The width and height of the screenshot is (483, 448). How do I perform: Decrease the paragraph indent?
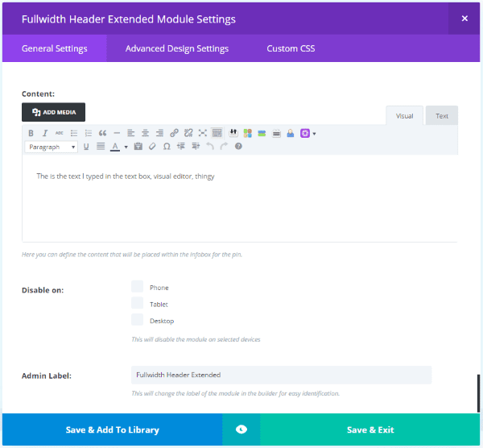point(181,147)
